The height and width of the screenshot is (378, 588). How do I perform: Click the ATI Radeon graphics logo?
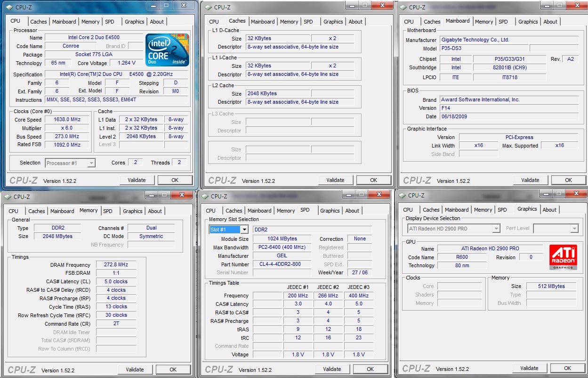point(563,257)
